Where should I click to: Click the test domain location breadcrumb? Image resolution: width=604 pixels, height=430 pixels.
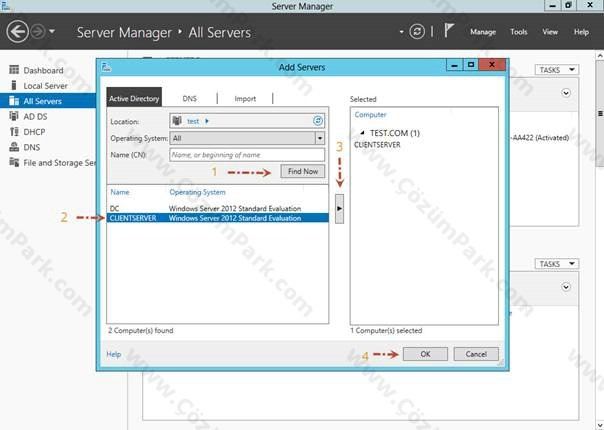tap(193, 121)
